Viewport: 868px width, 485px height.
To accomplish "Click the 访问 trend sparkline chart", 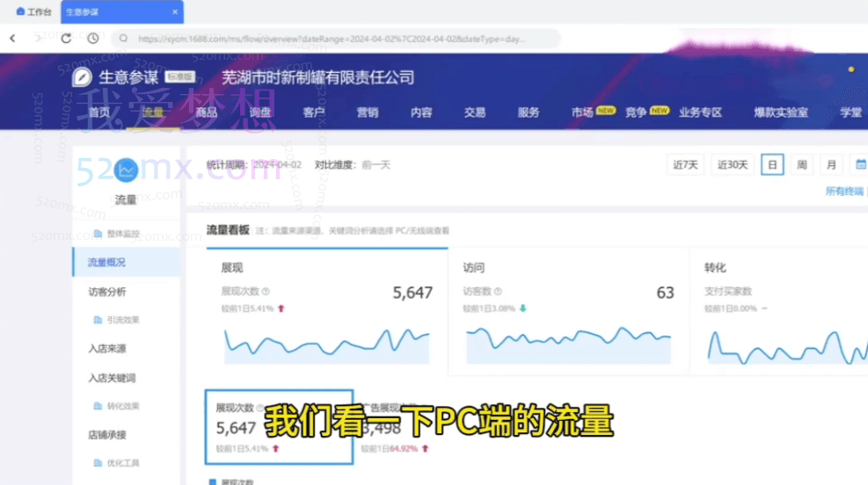I will [x=568, y=345].
